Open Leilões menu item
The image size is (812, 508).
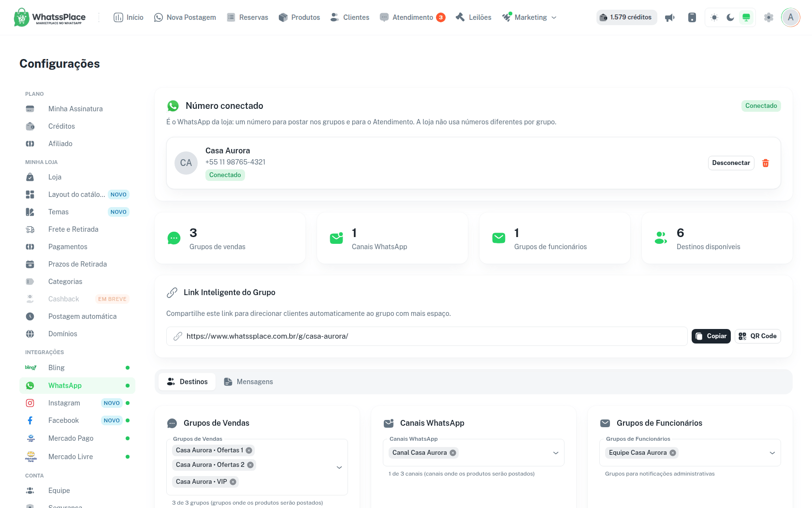[474, 17]
